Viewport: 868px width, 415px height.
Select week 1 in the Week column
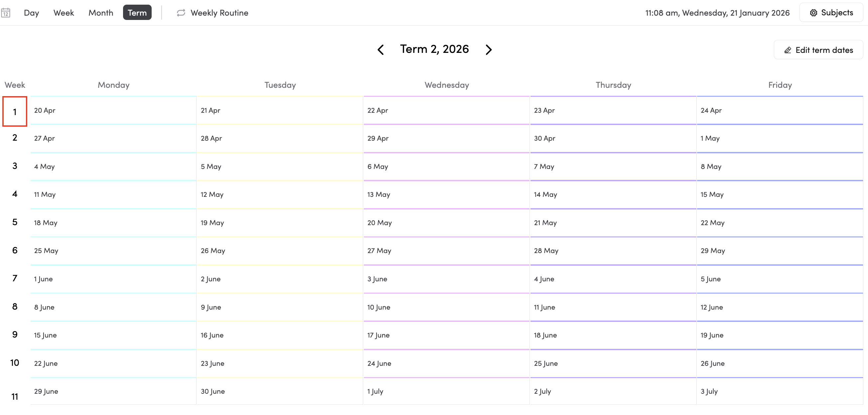pos(15,111)
